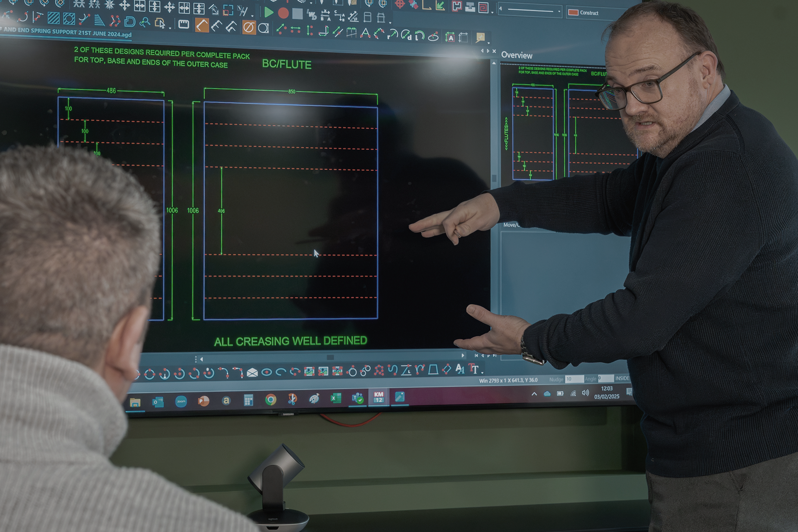Close the drawing tab with the X
798x532 pixels.
[494, 51]
